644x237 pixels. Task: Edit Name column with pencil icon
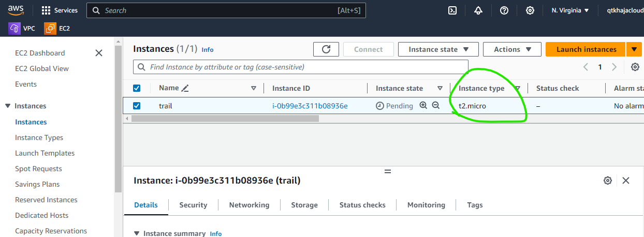point(185,88)
